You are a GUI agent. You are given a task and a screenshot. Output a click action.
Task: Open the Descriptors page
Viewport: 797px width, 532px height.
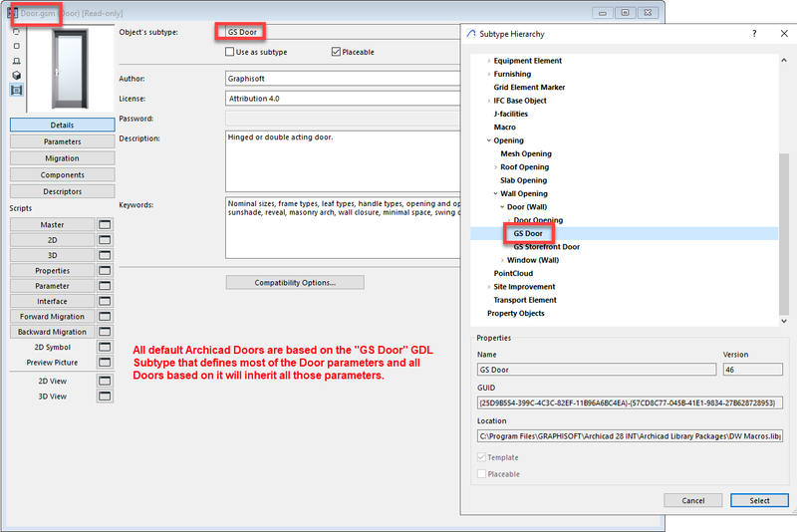click(62, 191)
